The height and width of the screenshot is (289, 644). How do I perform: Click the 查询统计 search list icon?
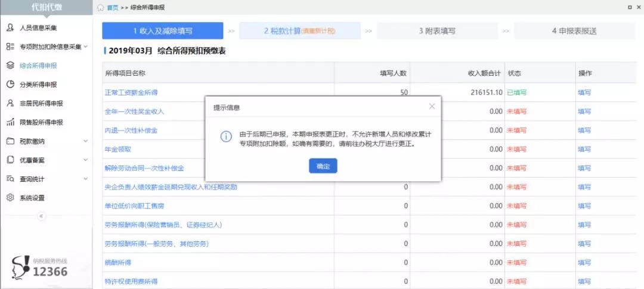pyautogui.click(x=11, y=179)
